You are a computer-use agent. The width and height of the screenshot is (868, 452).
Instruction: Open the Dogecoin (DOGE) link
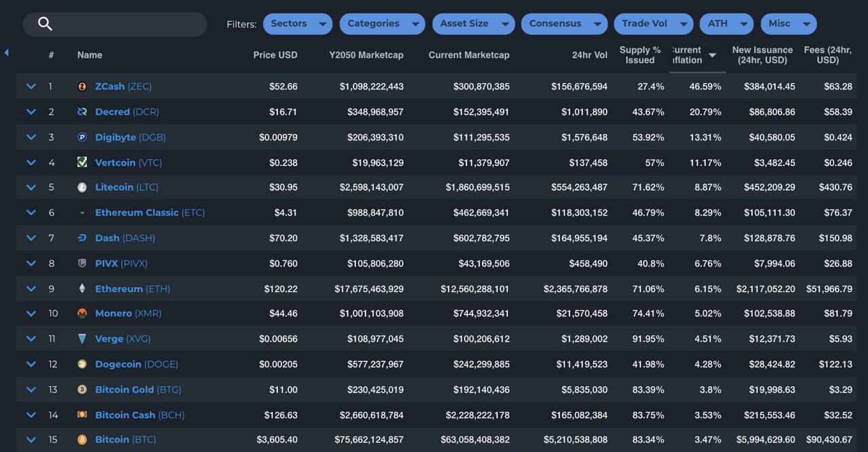[x=136, y=364]
